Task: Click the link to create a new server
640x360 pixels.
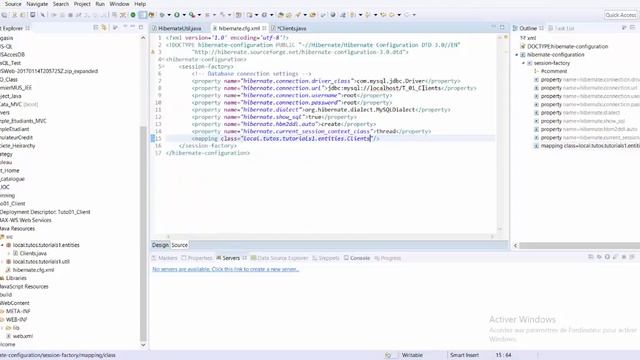Action: tap(225, 269)
